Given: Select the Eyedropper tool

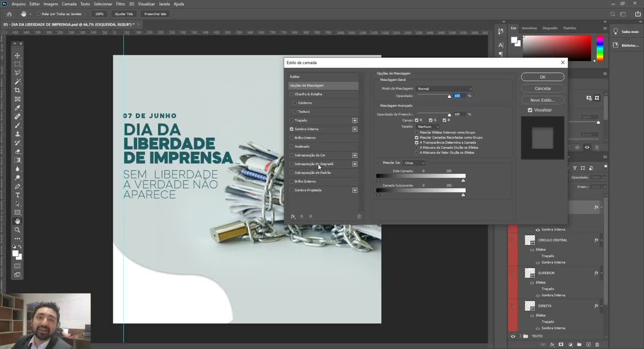Looking at the screenshot, I should [x=18, y=108].
